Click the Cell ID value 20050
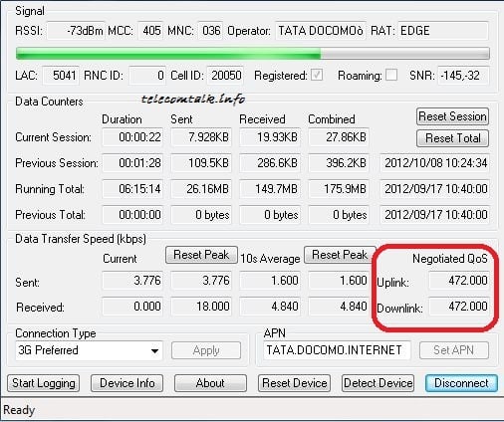The image size is (504, 422). (x=225, y=76)
